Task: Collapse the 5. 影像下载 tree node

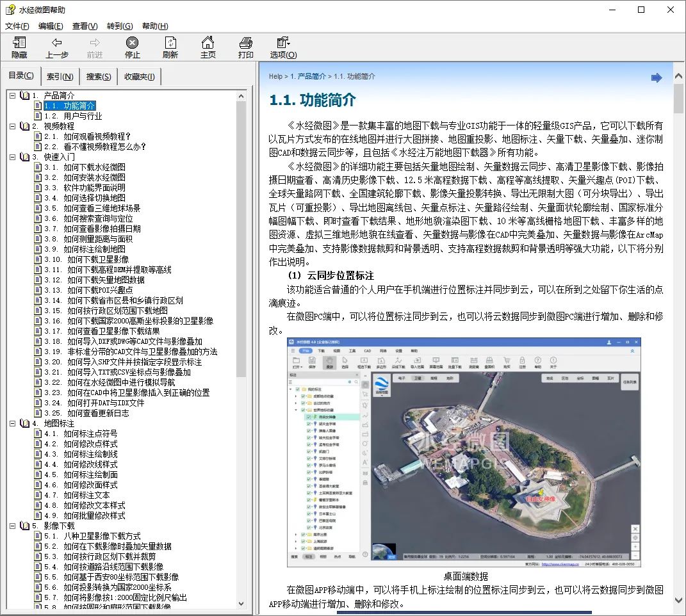Action: (13, 526)
